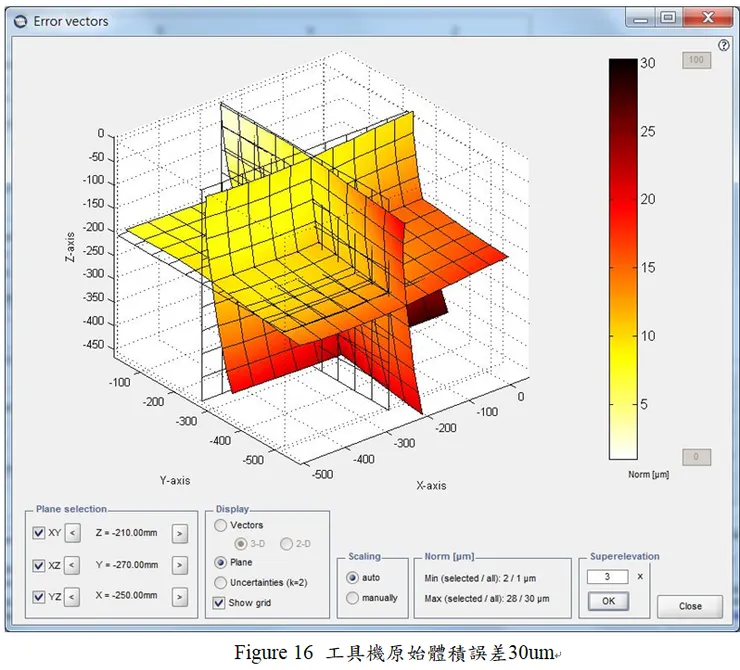Choose the 2-D vectors radio option
The width and height of the screenshot is (740, 670).
click(x=286, y=544)
